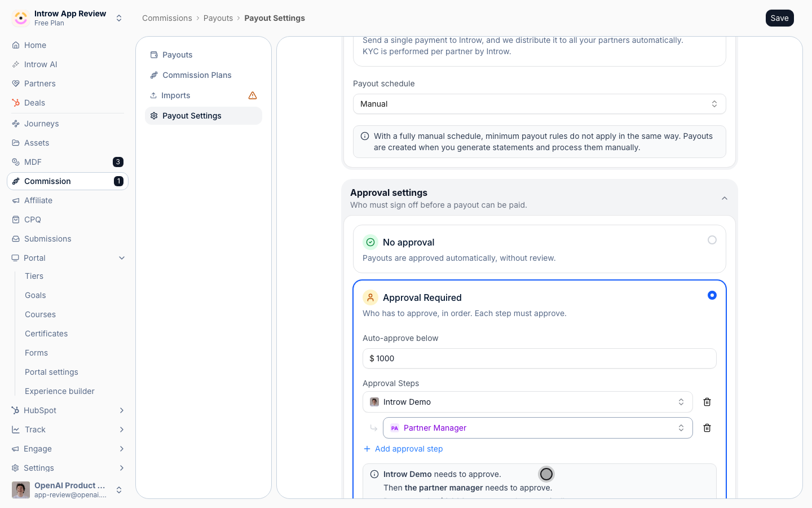Open Experience builder under Portal

point(60,391)
